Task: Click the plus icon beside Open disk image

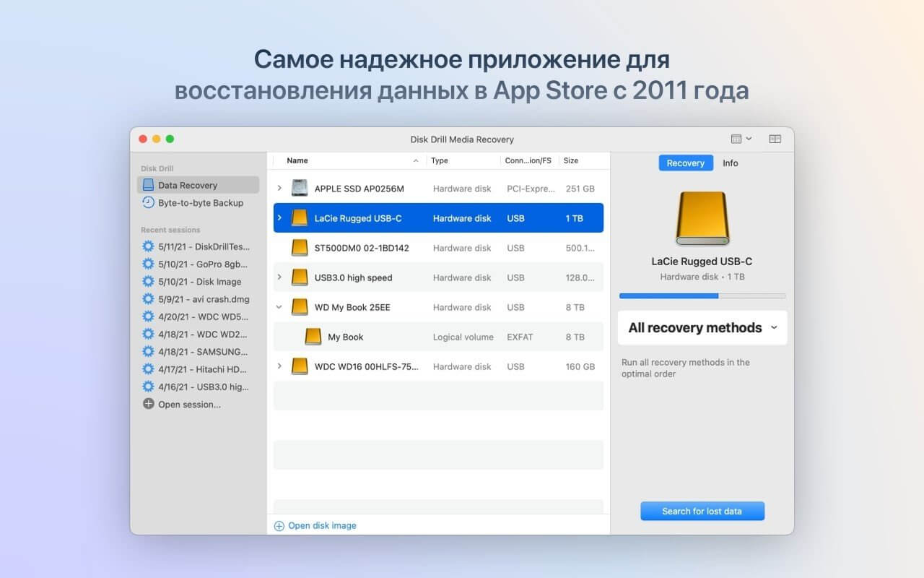Action: coord(279,525)
